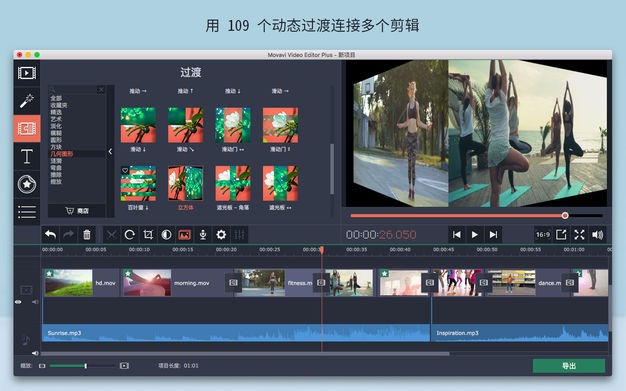The image size is (626, 391).
Task: Toggle video track visibility eye icon
Action: [x=18, y=302]
